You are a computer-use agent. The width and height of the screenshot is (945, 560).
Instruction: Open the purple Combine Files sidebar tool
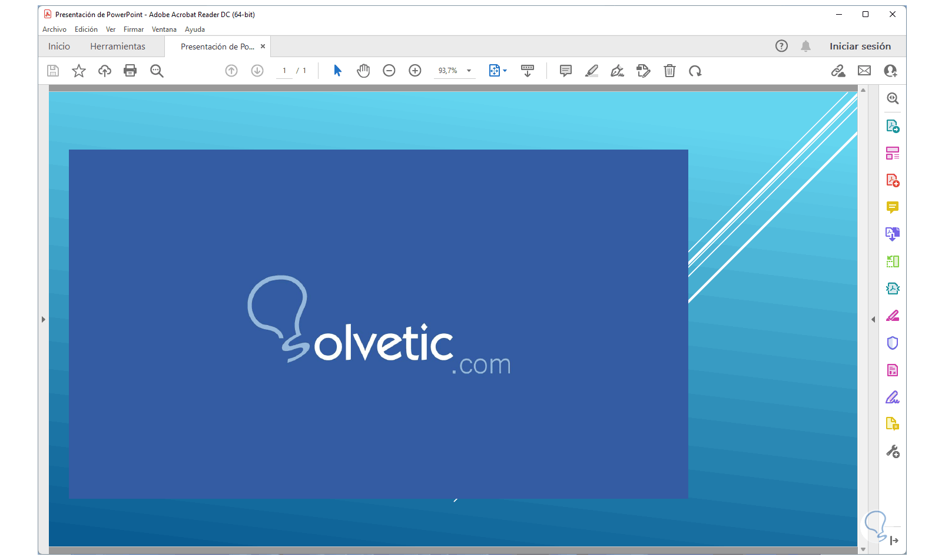pos(893,234)
